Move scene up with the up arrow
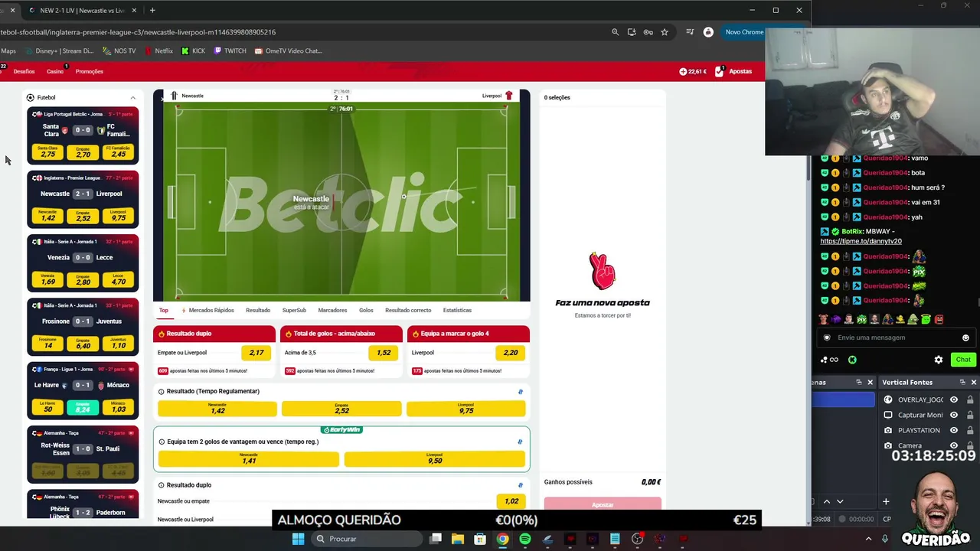The width and height of the screenshot is (980, 551). pos(826,501)
